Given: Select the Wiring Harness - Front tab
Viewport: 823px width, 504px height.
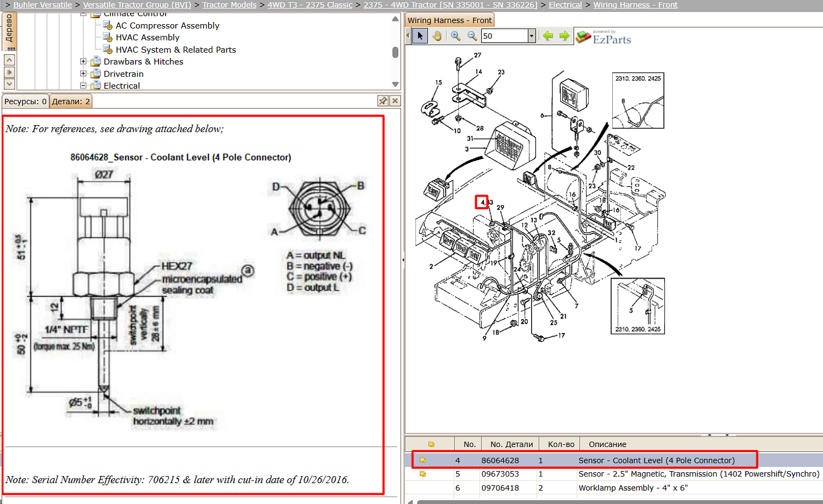Looking at the screenshot, I should [449, 20].
